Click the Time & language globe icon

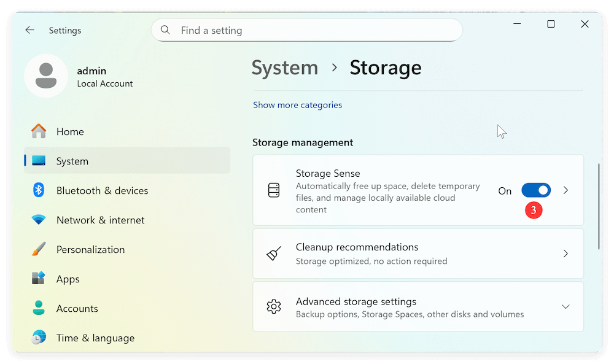[x=39, y=338]
